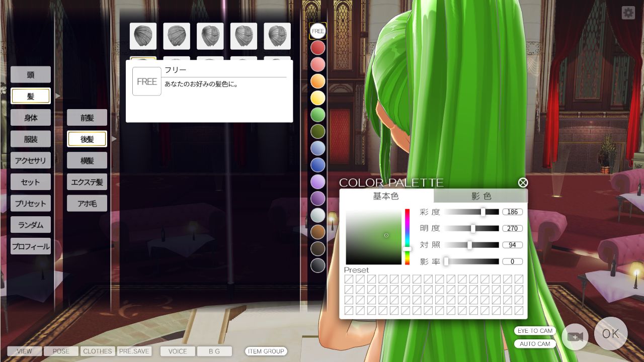This screenshot has height=362, width=644.
Task: Pick the red hair color swatch
Action: pyautogui.click(x=318, y=48)
